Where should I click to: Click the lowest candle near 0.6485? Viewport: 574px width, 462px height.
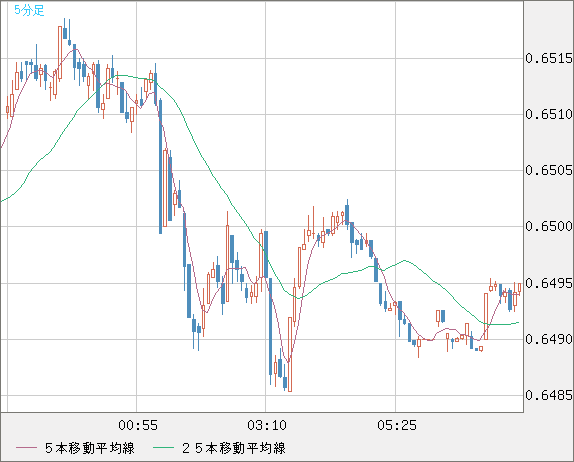290,354
